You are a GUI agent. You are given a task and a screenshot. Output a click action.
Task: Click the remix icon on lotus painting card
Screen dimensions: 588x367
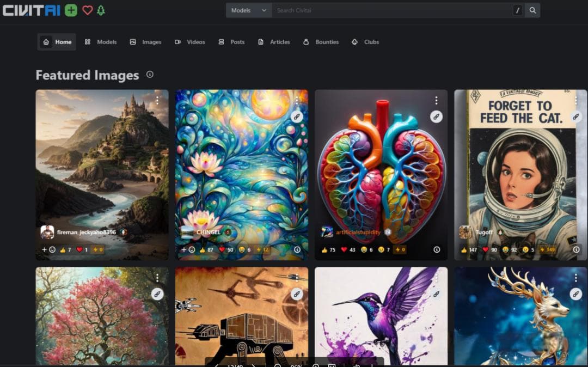click(297, 117)
